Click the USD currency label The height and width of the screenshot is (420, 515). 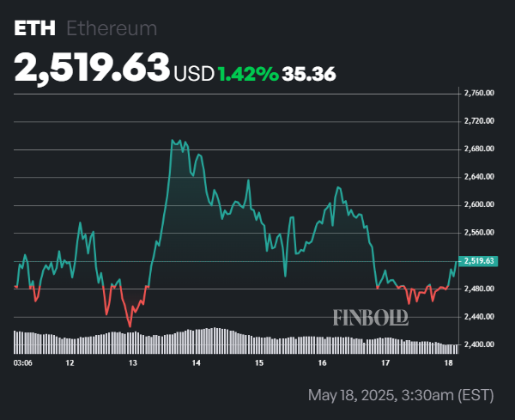pos(194,73)
